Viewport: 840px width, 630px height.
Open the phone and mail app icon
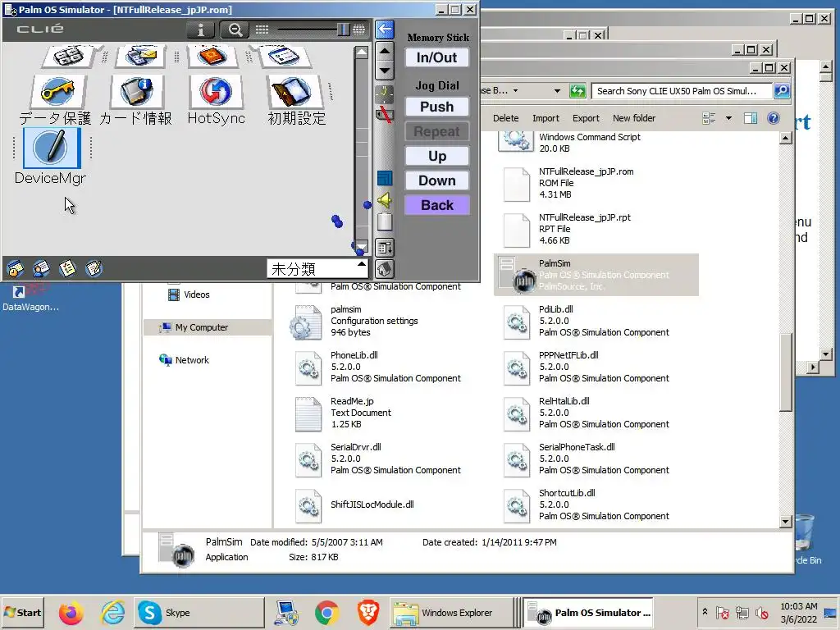141,56
